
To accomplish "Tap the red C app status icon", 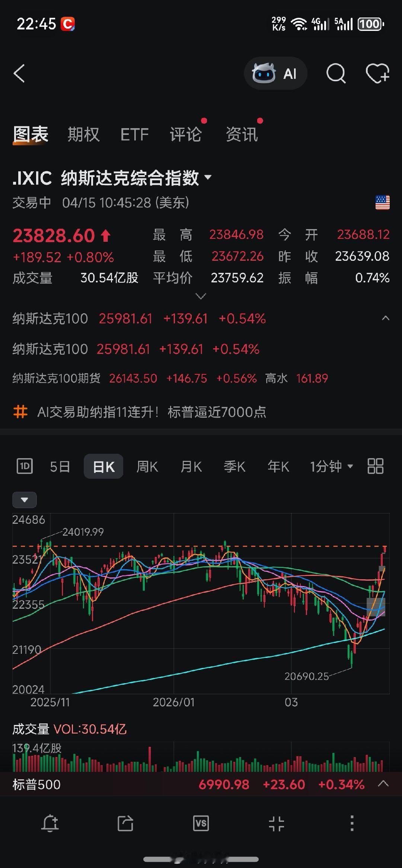I will point(68,24).
